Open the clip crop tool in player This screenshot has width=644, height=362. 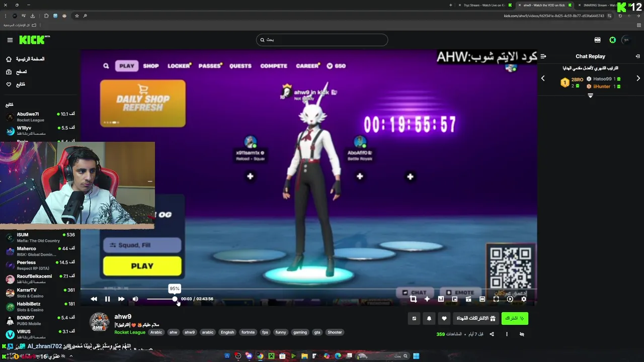point(413,299)
